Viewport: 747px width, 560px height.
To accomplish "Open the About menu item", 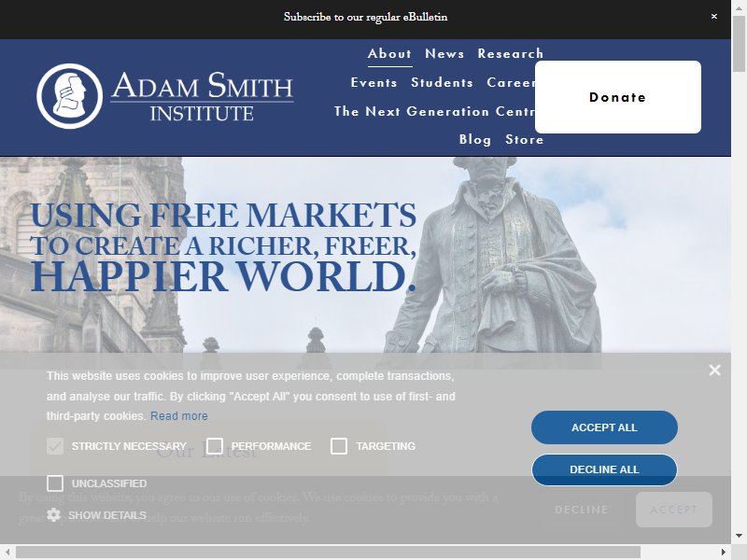I will click(389, 53).
